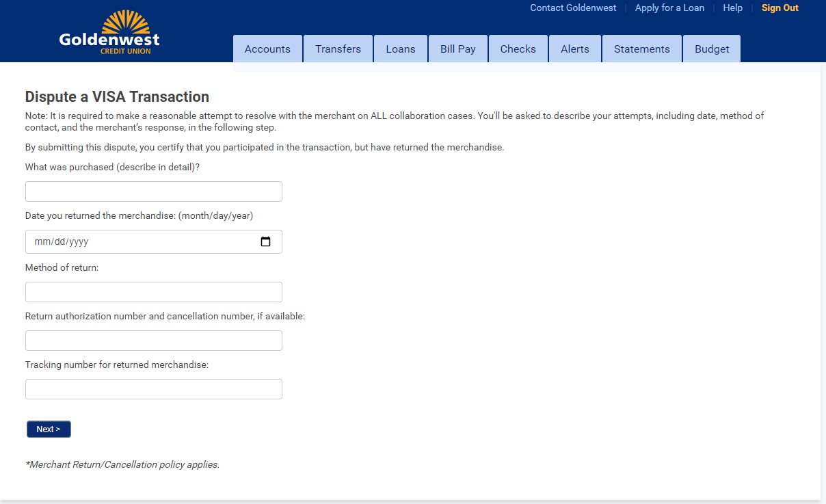Switch to the Transfers tab

338,49
